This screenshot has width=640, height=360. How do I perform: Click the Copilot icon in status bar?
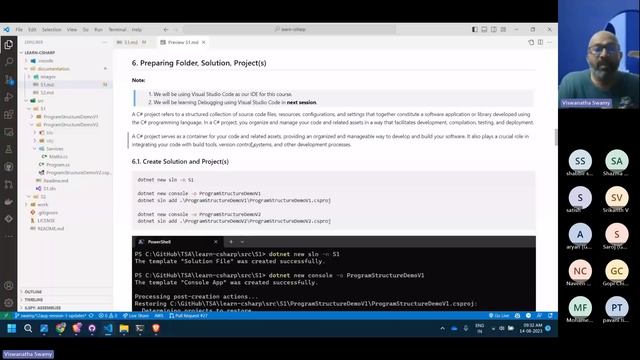518,316
